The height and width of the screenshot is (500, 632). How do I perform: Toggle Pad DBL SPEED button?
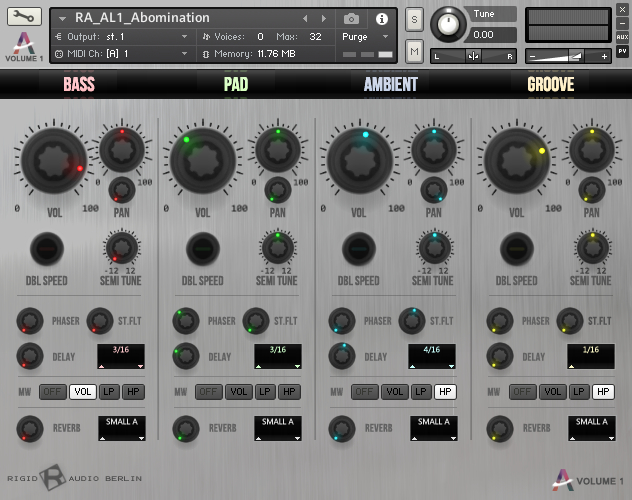(203, 249)
